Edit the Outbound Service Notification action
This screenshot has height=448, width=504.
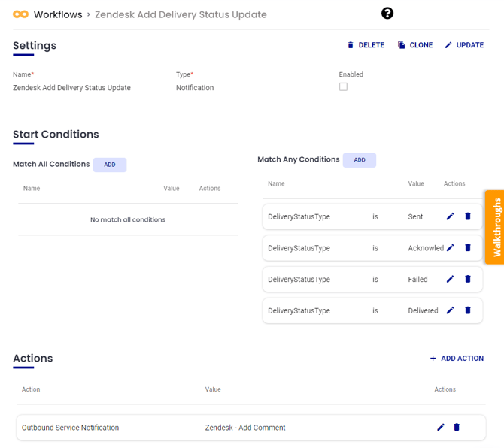(x=441, y=428)
